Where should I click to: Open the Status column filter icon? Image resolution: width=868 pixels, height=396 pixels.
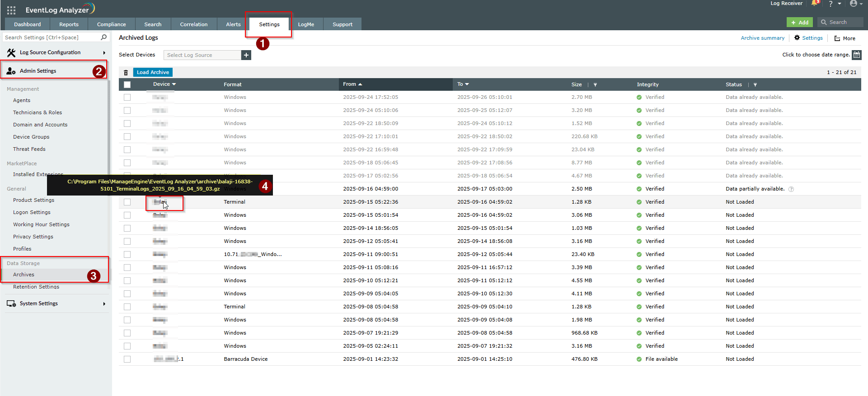755,85
